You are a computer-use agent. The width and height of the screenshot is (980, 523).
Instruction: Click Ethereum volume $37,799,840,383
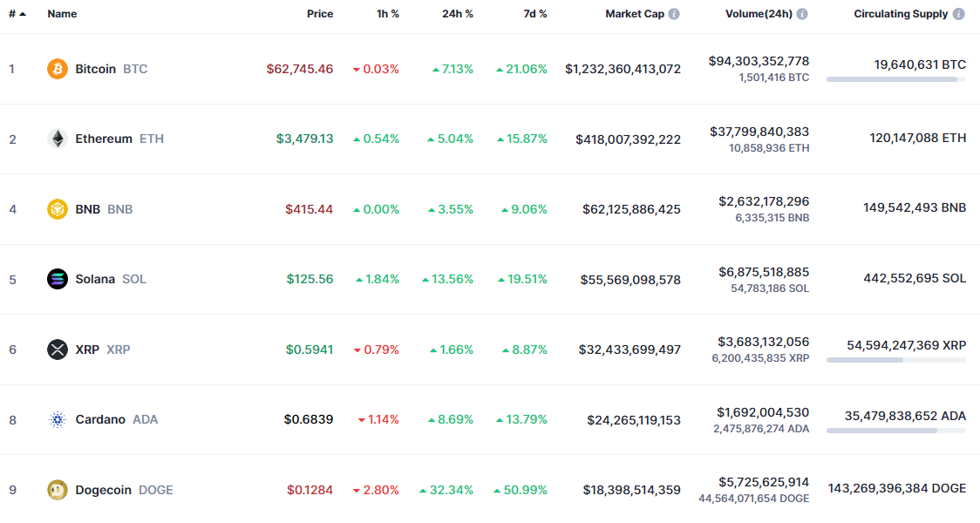pyautogui.click(x=759, y=132)
